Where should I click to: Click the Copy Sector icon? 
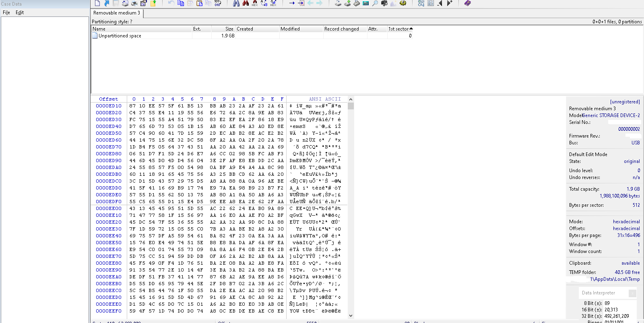pos(181,3)
